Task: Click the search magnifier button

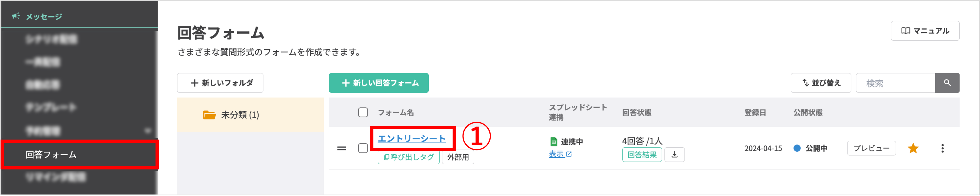Action: tap(947, 83)
